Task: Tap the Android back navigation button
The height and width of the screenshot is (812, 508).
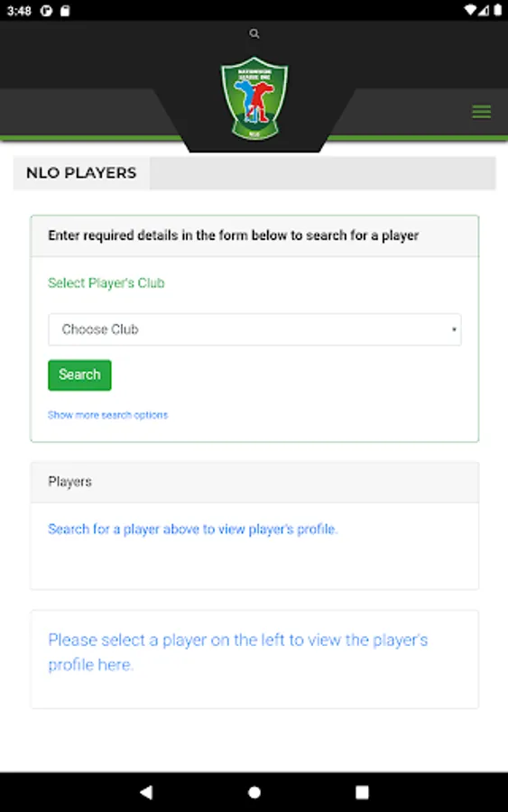Action: pyautogui.click(x=146, y=792)
